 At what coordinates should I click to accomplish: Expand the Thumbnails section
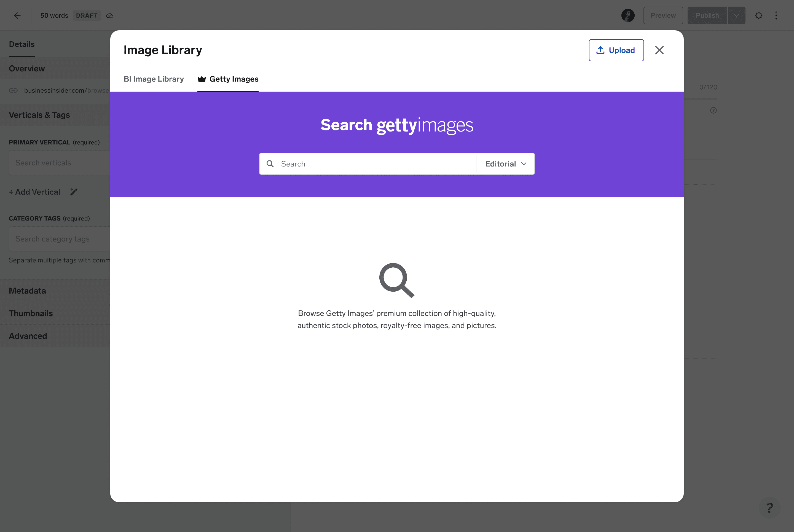tap(31, 313)
